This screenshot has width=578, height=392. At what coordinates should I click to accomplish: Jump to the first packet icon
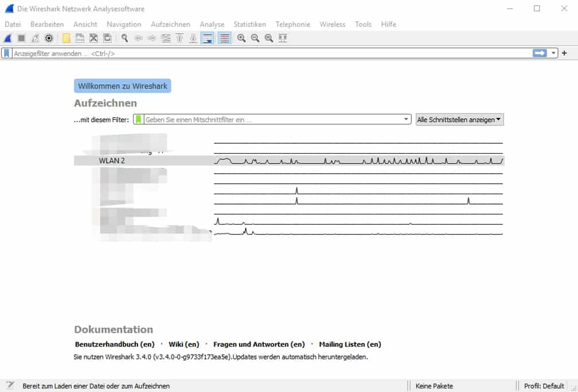pyautogui.click(x=179, y=38)
